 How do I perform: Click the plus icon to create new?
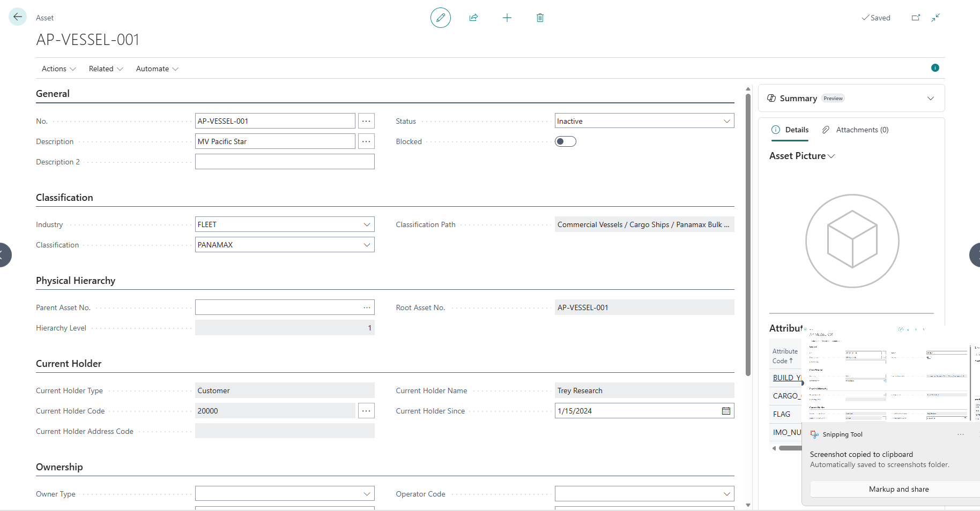click(507, 18)
